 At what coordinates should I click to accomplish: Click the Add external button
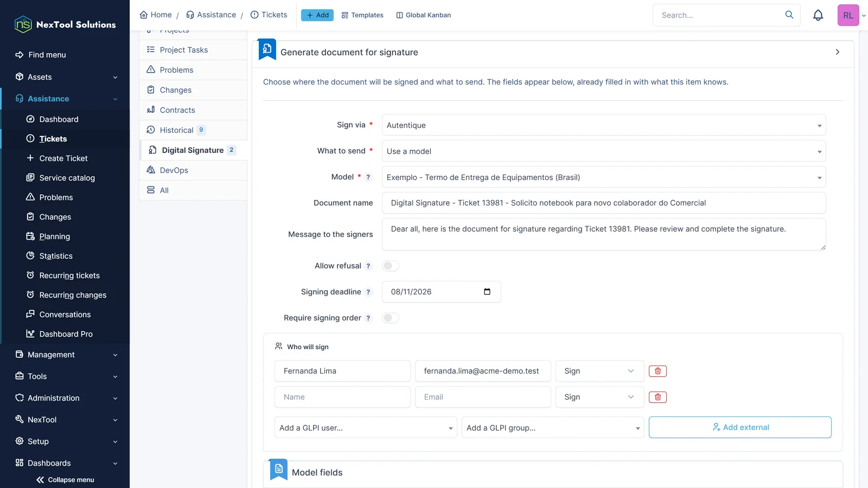[740, 427]
